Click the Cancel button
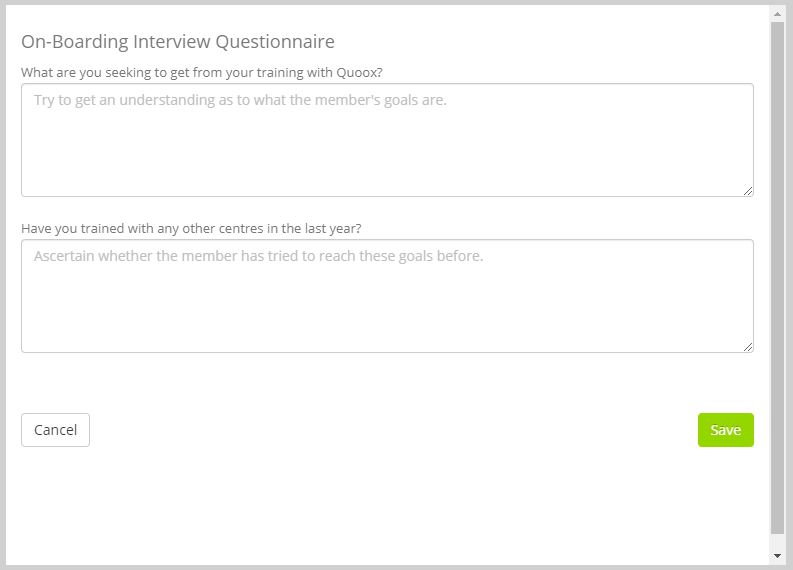 [55, 430]
